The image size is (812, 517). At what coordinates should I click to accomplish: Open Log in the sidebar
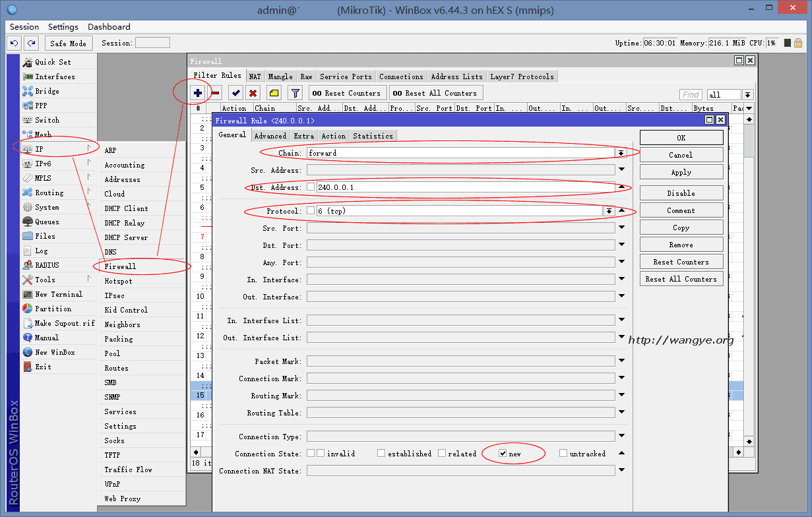(41, 251)
